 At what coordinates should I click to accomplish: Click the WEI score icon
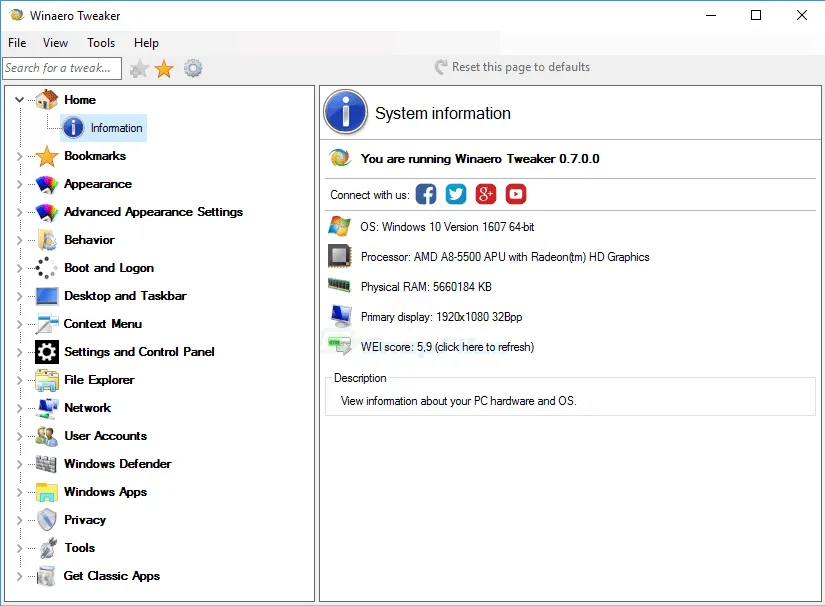click(339, 345)
